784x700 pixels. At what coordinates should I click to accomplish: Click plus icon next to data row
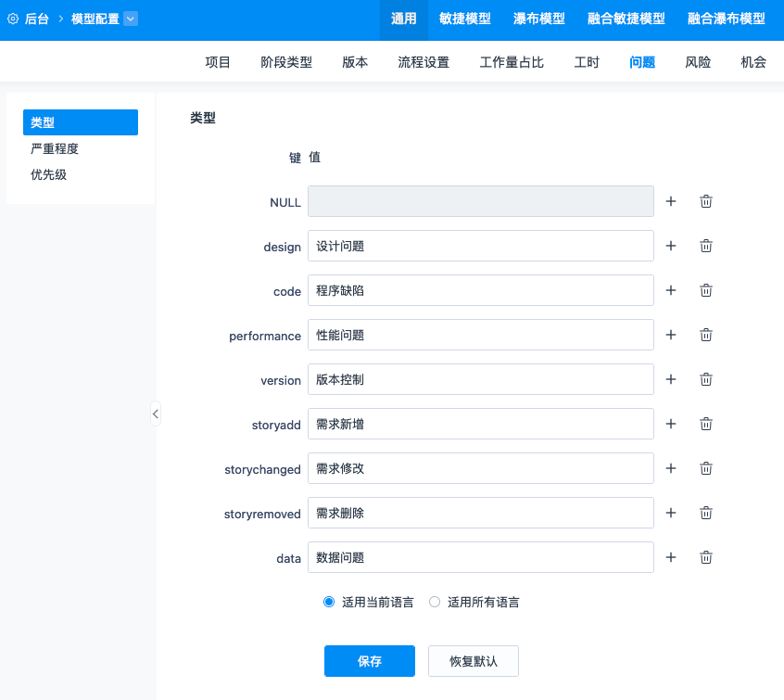click(x=671, y=557)
